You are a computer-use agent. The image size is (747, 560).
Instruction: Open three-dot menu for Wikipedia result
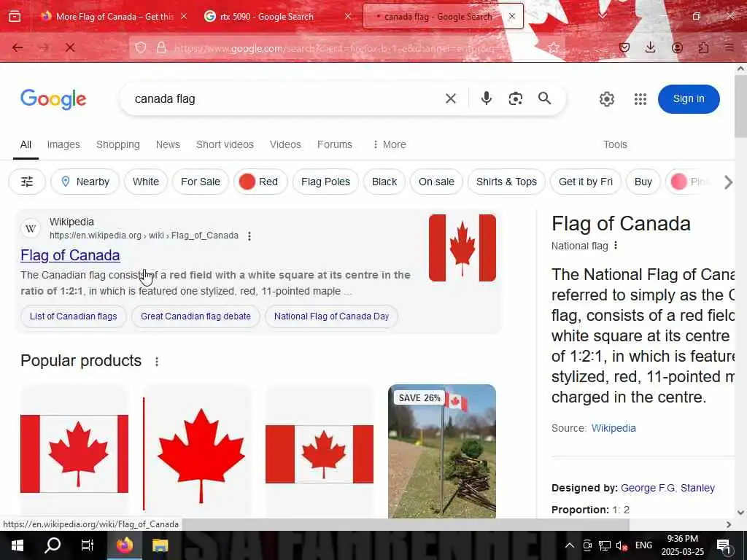click(249, 236)
